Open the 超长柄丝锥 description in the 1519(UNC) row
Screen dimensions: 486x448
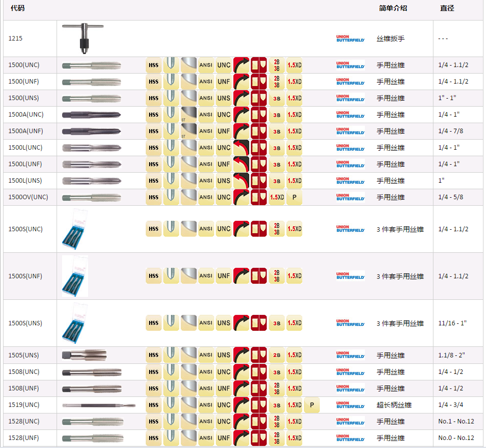(x=394, y=405)
